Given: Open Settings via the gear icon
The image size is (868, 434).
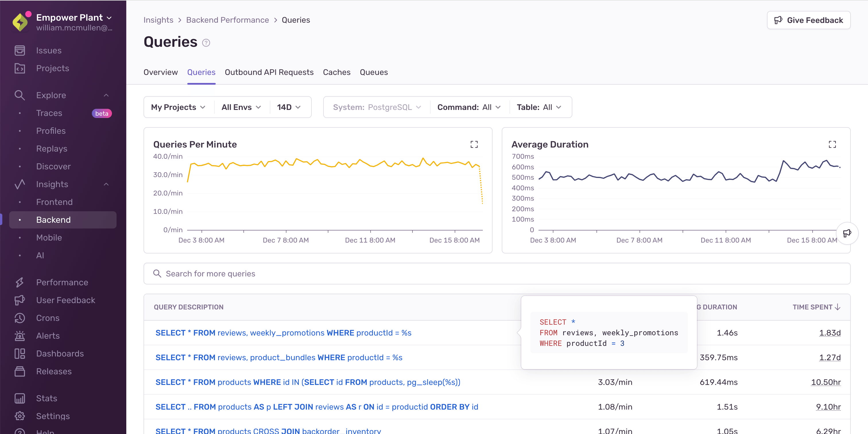Looking at the screenshot, I should (x=20, y=416).
